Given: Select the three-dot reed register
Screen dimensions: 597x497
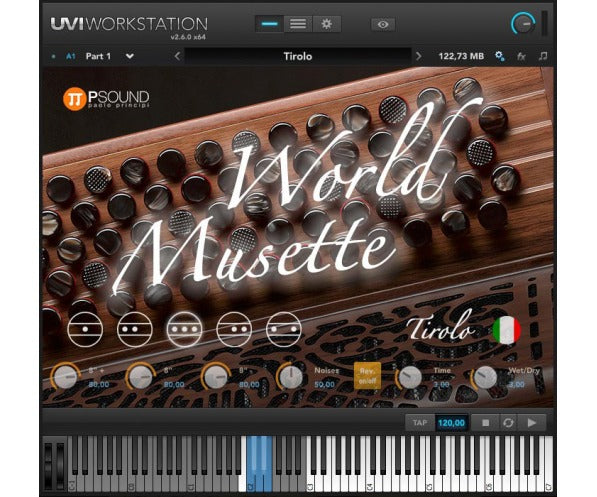Looking at the screenshot, I should (184, 329).
